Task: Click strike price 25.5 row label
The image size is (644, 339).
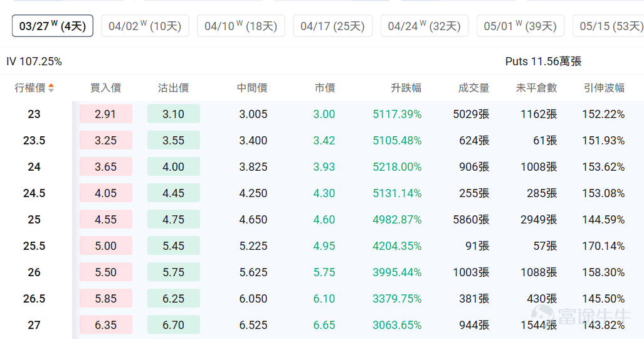Action: click(x=34, y=245)
